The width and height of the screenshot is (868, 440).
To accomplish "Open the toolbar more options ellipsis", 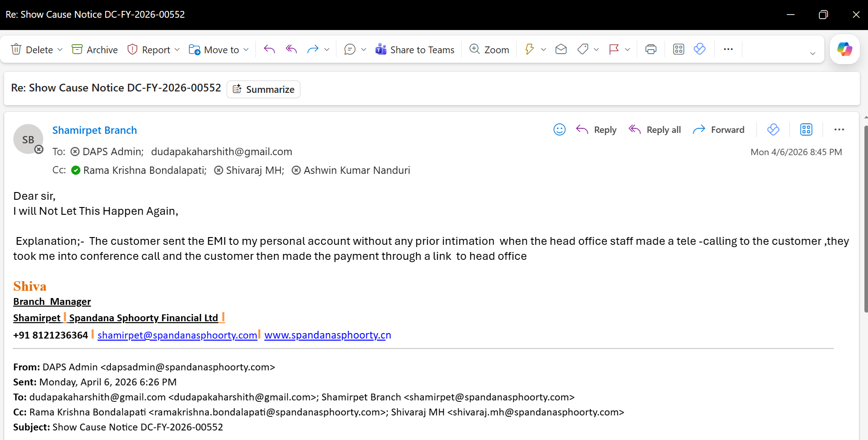I will 728,50.
